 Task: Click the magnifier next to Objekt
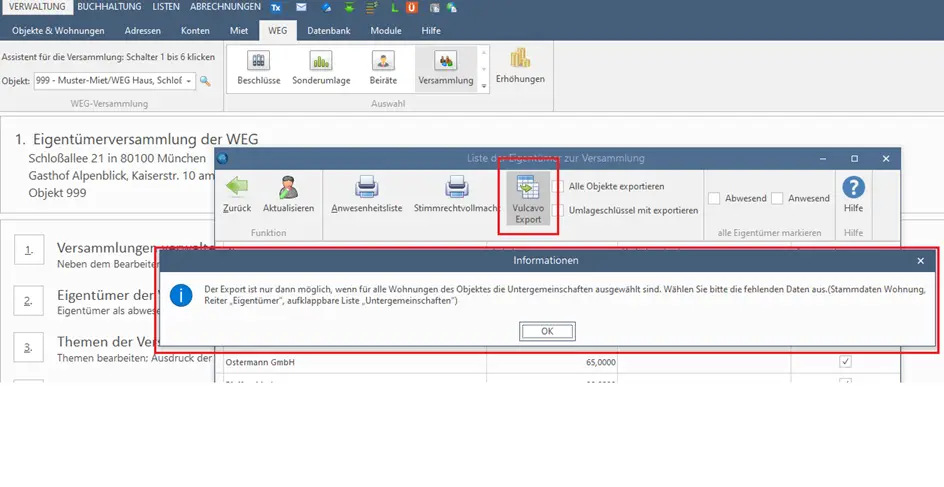(x=205, y=81)
